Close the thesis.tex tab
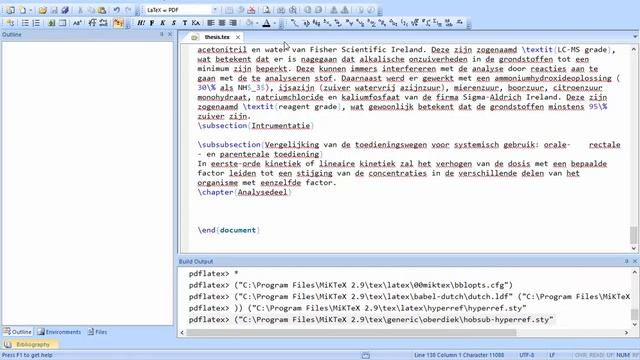The height and width of the screenshot is (360, 640). point(238,37)
